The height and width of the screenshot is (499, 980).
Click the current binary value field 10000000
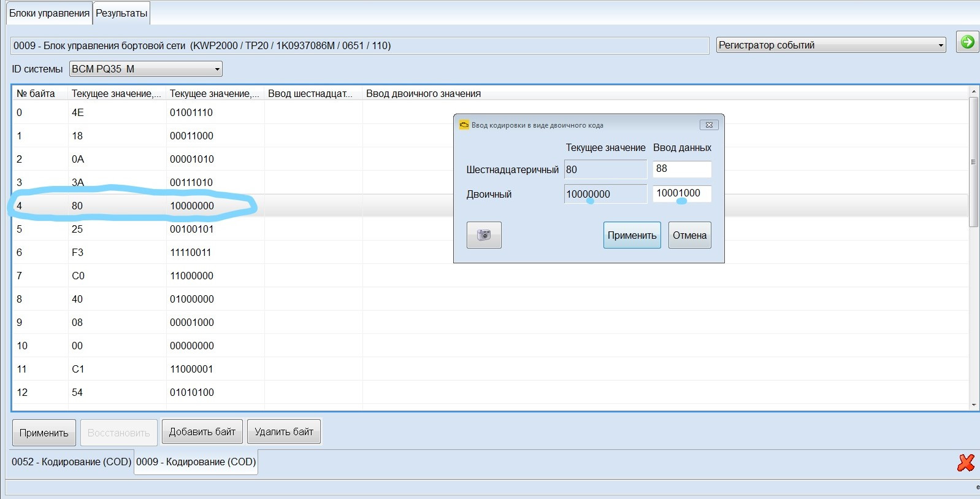[x=605, y=194]
